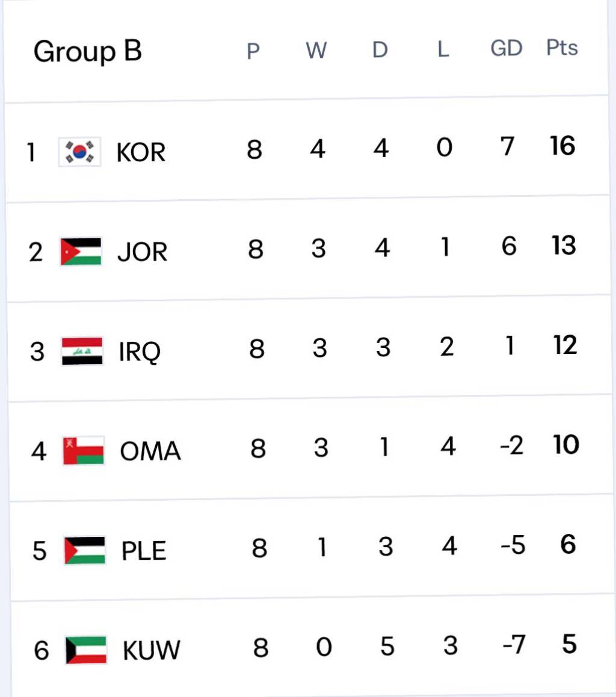Screen dimensions: 616x697
Task: Sort by the W column header
Action: tap(316, 51)
